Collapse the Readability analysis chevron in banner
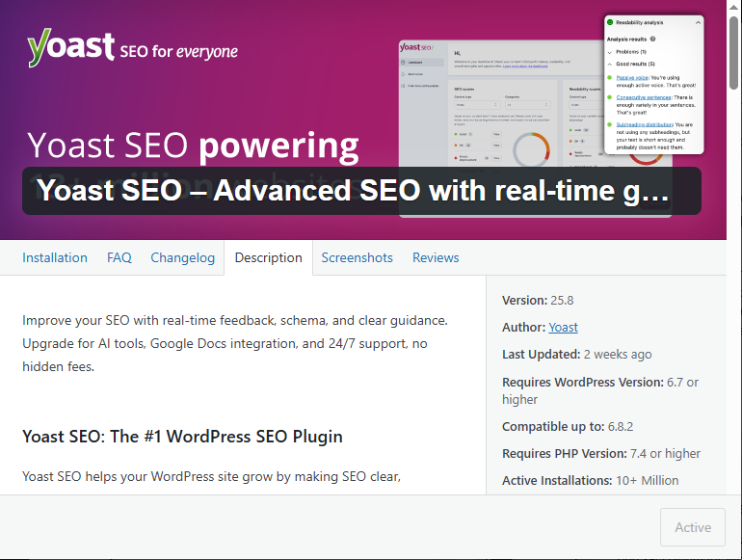Image resolution: width=742 pixels, height=560 pixels. click(x=698, y=23)
